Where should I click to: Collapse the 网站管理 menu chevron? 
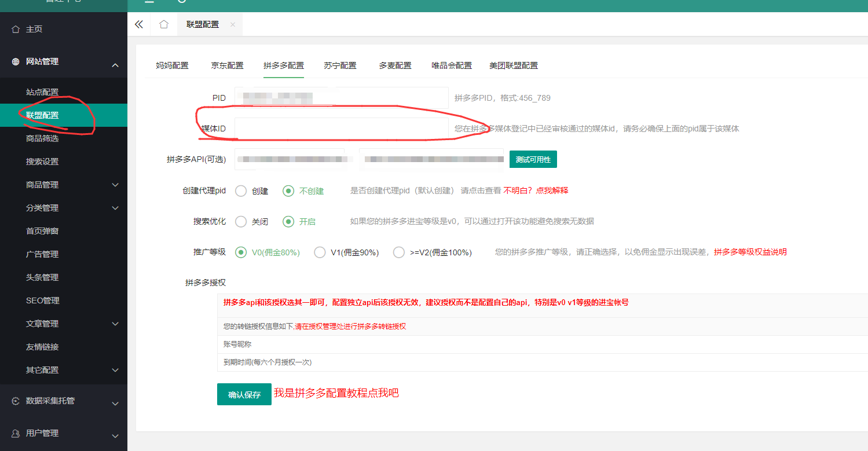coord(115,65)
